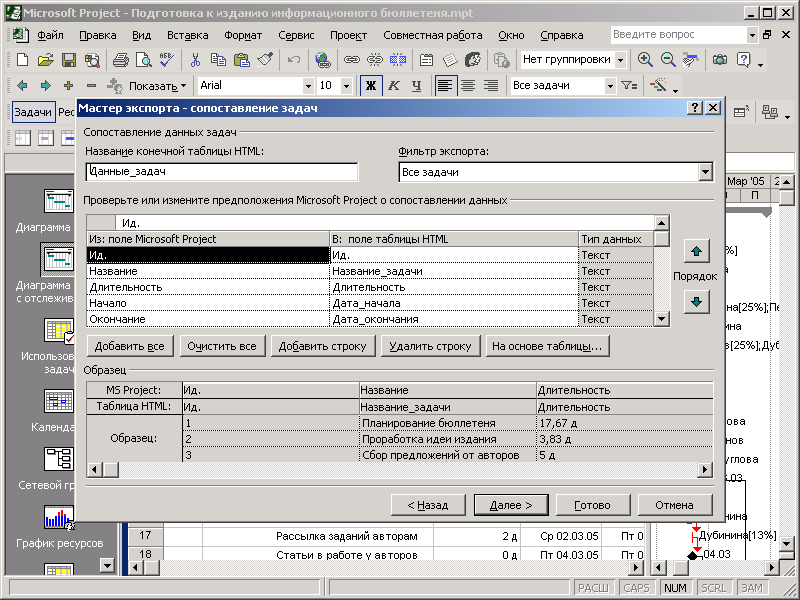The width and height of the screenshot is (800, 600).
Task: Toggle italic К formatting
Action: pyautogui.click(x=393, y=86)
